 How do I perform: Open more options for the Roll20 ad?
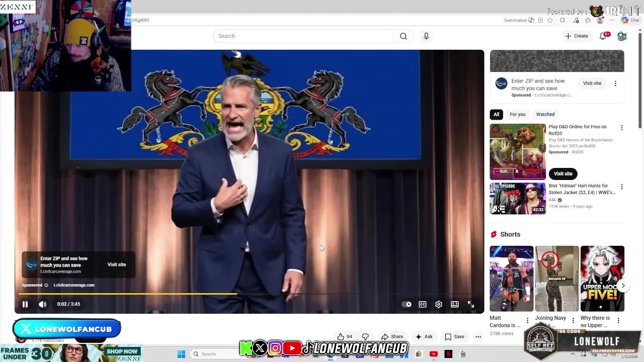622,128
